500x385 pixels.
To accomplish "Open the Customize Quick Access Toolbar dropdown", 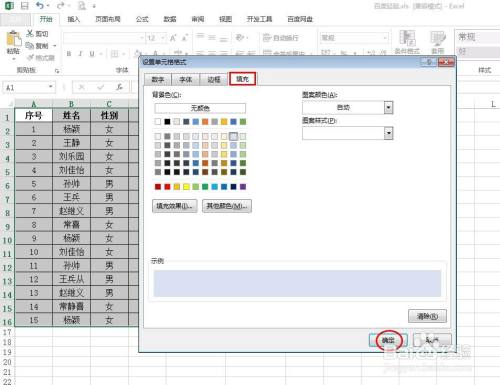I will click(94, 6).
